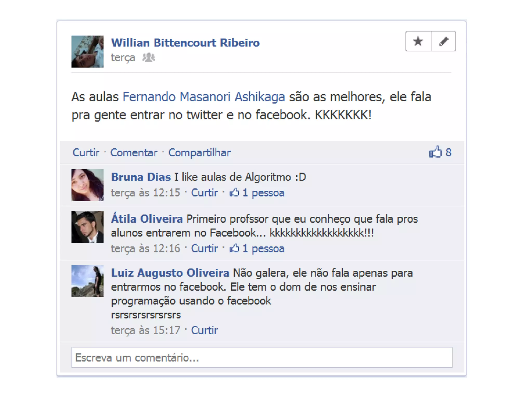Image resolution: width=532 pixels, height=399 pixels.
Task: Click the friends audience icon beside terça
Action: tap(149, 57)
